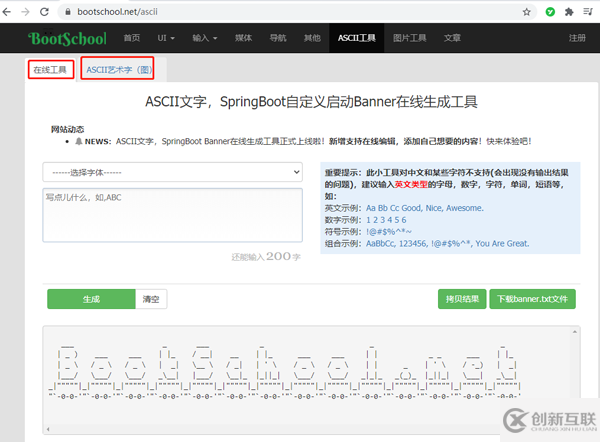This screenshot has height=442, width=600.
Task: Reload the page with the refresh icon
Action: [x=44, y=12]
